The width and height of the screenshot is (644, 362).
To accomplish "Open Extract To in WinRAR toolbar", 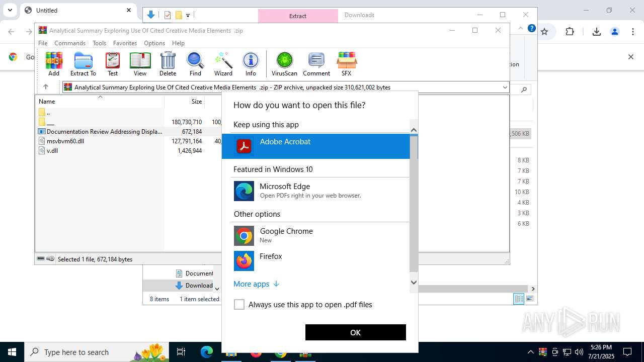I will (83, 64).
